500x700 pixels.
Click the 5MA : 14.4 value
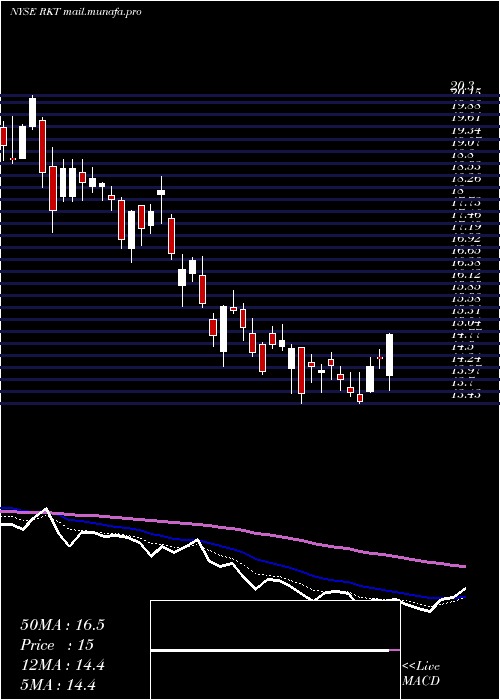point(58,685)
